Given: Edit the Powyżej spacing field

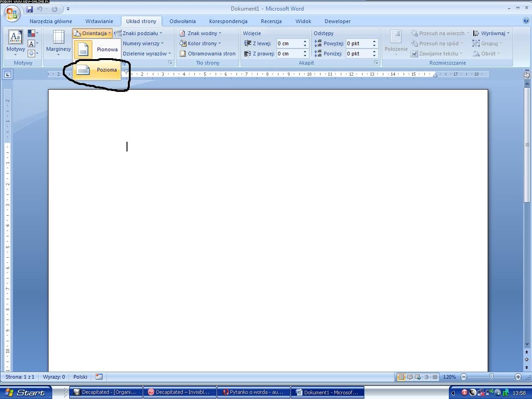Looking at the screenshot, I should (x=358, y=43).
